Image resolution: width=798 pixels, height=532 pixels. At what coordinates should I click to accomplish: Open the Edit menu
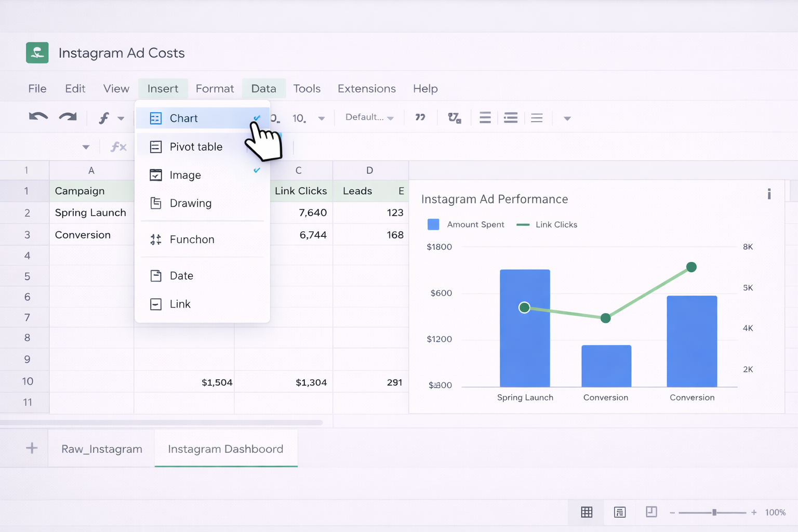point(75,88)
